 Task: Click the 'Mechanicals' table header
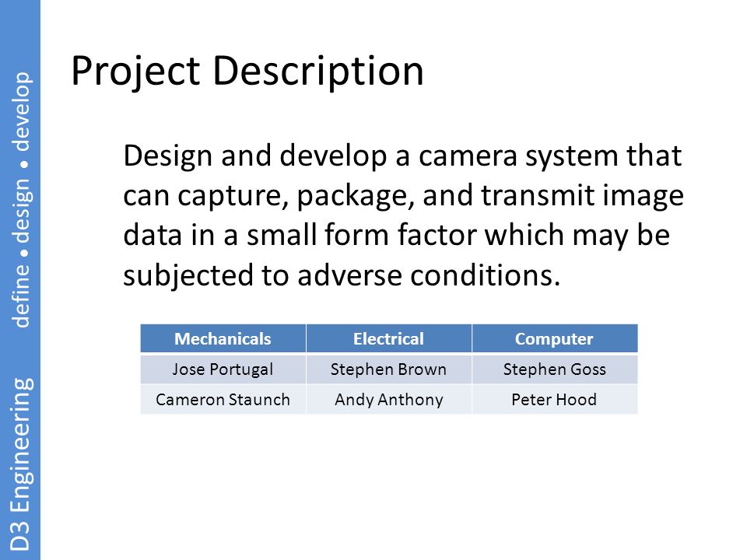tap(223, 338)
